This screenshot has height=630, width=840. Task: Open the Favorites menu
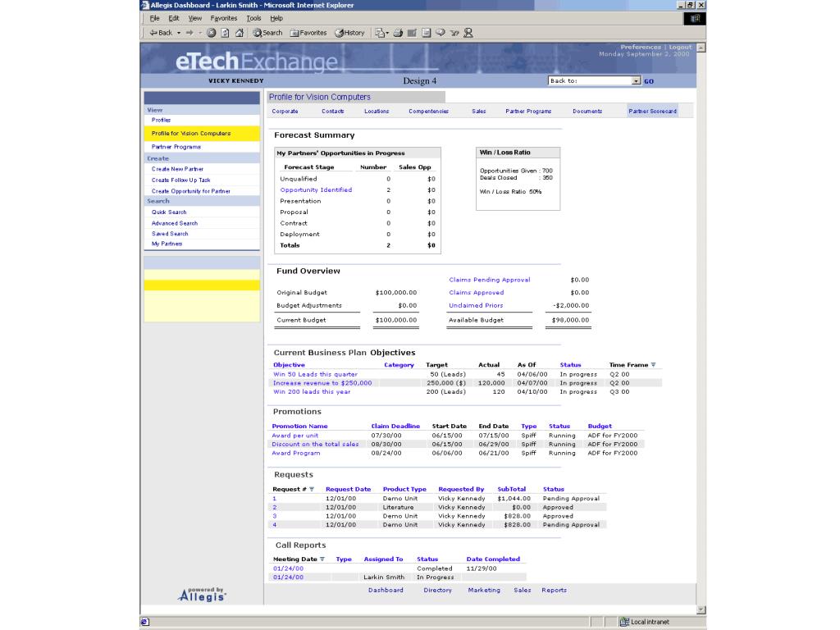[x=224, y=18]
